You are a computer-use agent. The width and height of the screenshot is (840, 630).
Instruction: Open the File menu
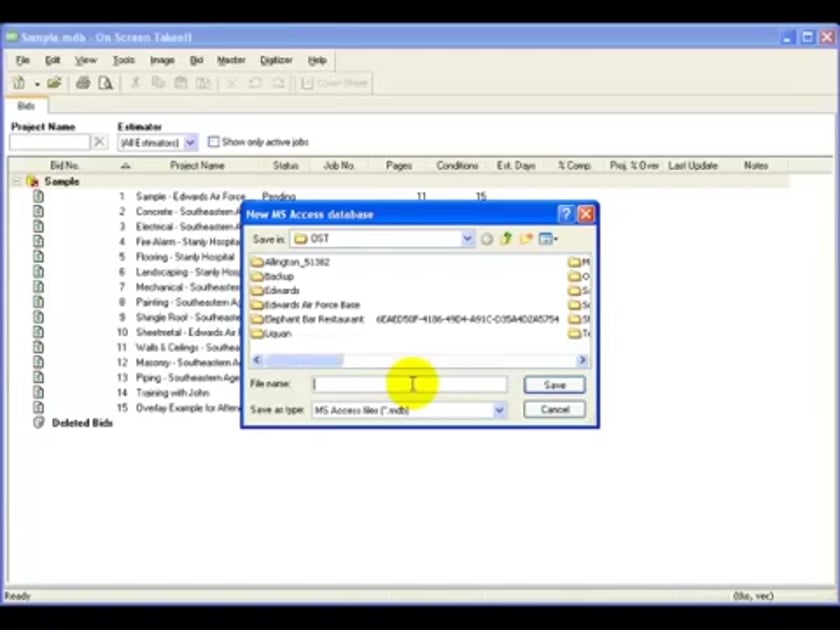(x=23, y=60)
